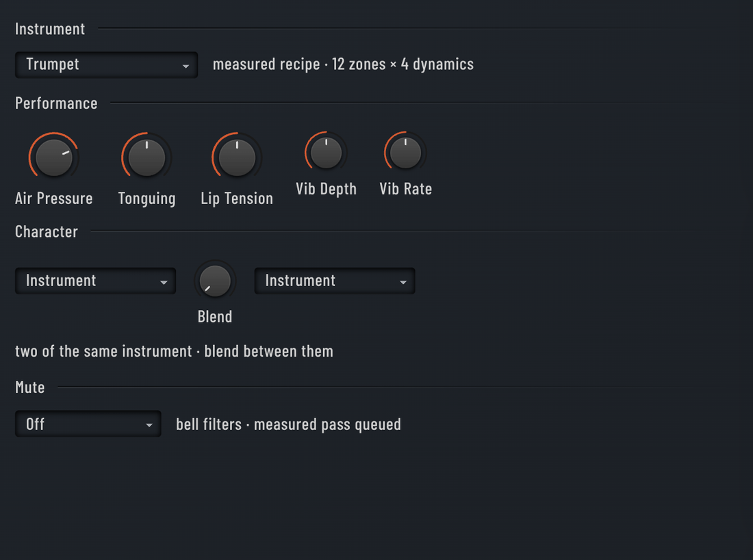Click the "Vib Depth" label text
The height and width of the screenshot is (560, 753).
click(x=326, y=189)
